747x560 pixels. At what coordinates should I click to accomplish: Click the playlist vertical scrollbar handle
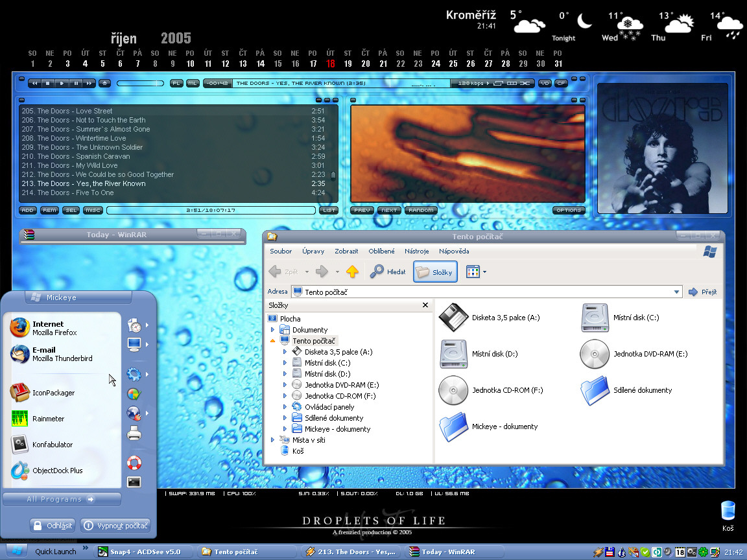tap(333, 175)
